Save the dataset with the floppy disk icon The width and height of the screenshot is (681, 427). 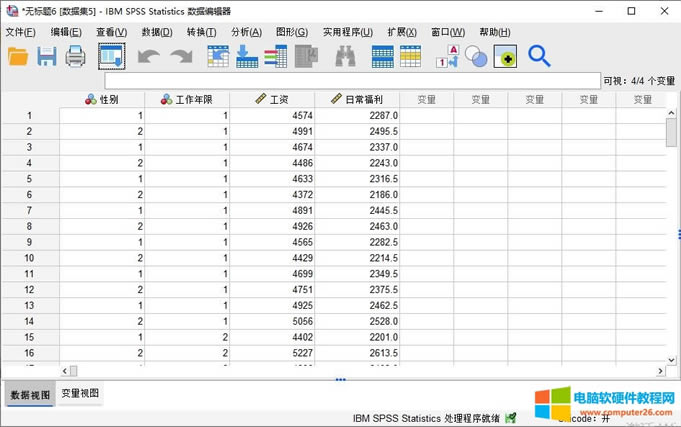coord(47,57)
